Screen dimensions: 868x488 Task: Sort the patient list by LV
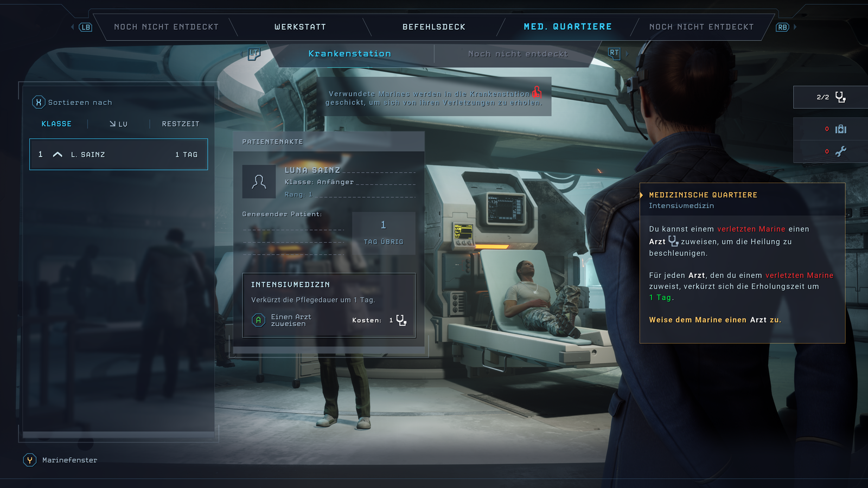[x=119, y=124]
